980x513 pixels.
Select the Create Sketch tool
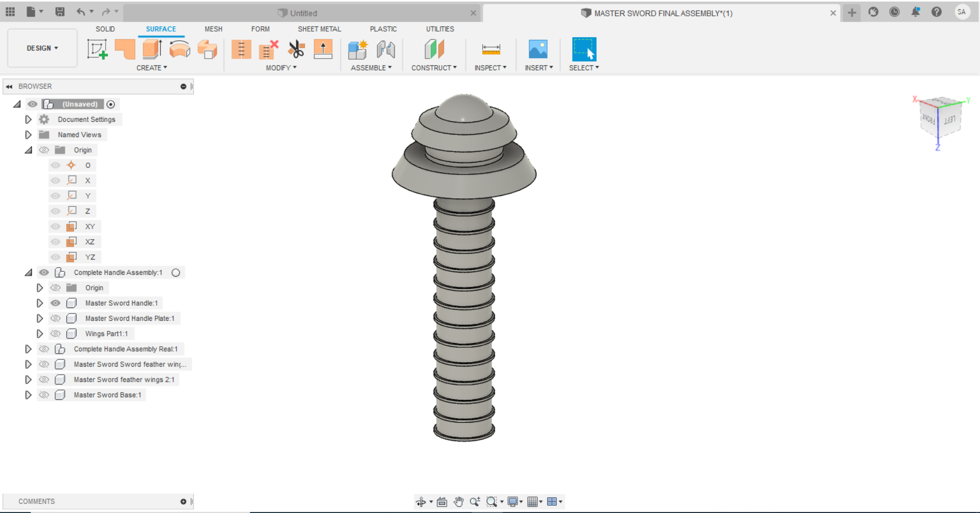(x=97, y=49)
